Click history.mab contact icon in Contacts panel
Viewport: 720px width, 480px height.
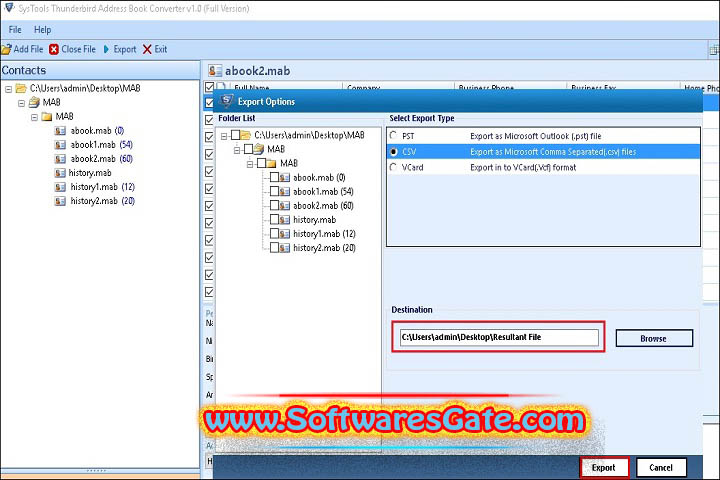coord(60,173)
